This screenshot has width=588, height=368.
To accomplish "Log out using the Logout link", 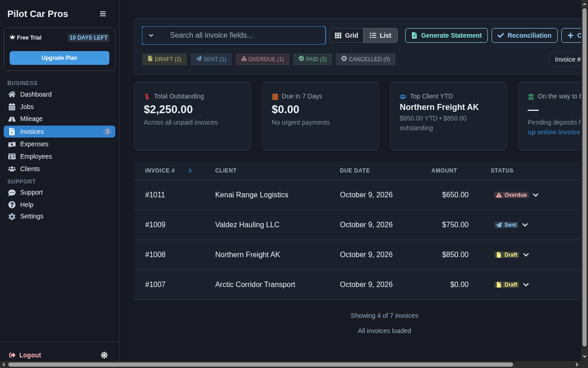I will (x=25, y=355).
